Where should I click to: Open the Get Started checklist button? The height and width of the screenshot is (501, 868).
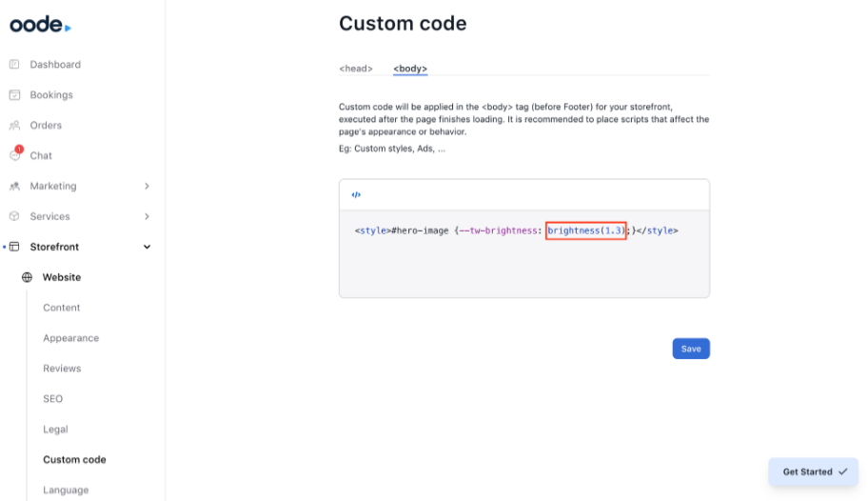(814, 471)
